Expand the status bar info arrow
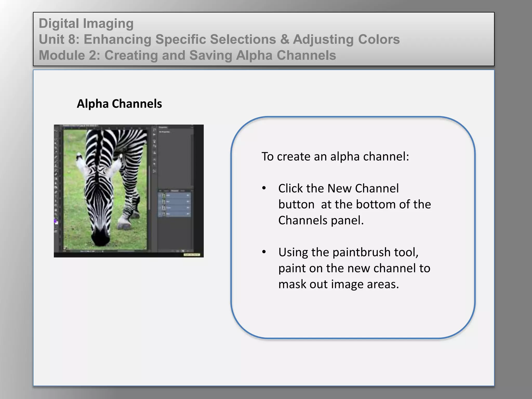532x399 pixels. pyautogui.click(x=103, y=251)
